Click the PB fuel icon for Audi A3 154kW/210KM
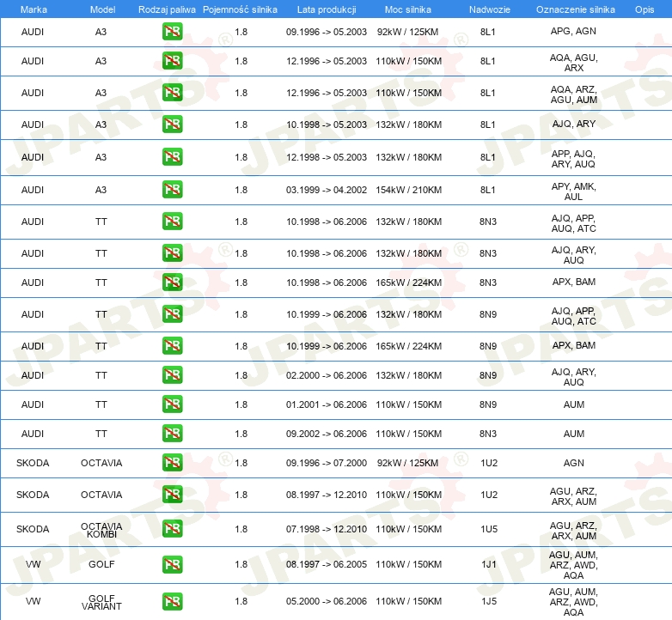672x620 pixels. [x=172, y=190]
